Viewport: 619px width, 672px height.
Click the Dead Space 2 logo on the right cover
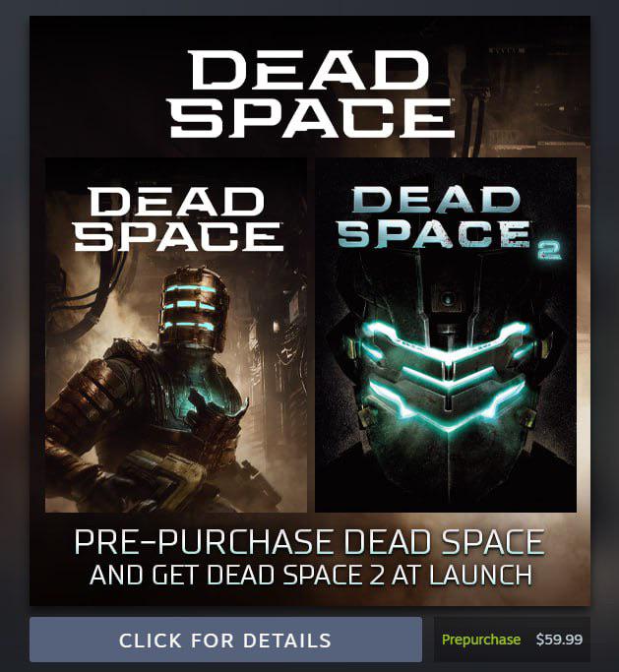(x=446, y=223)
